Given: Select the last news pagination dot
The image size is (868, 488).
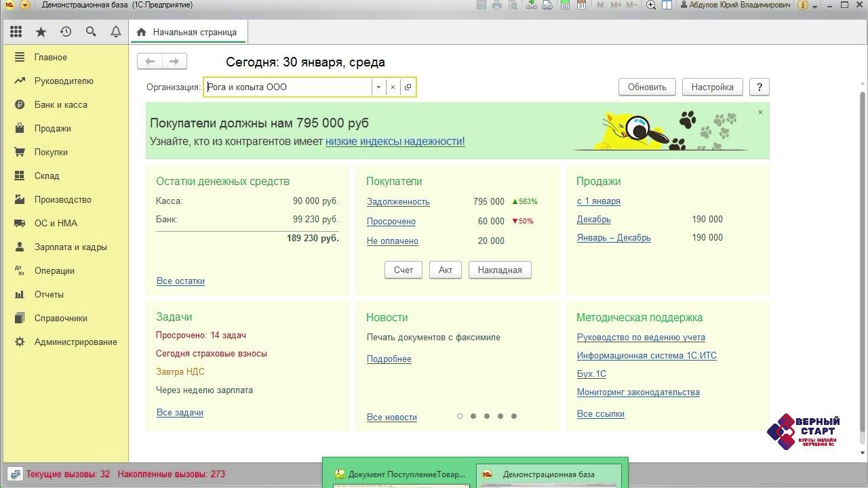Looking at the screenshot, I should [514, 416].
